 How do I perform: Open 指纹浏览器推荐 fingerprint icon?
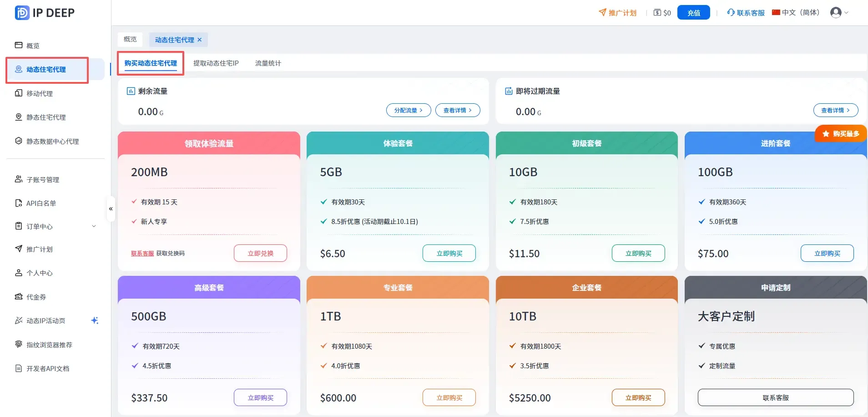(19, 344)
